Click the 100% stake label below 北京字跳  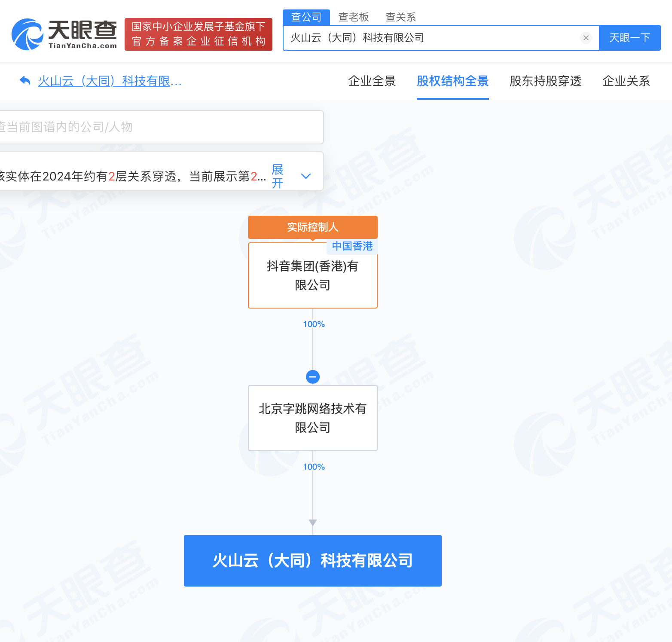(314, 467)
